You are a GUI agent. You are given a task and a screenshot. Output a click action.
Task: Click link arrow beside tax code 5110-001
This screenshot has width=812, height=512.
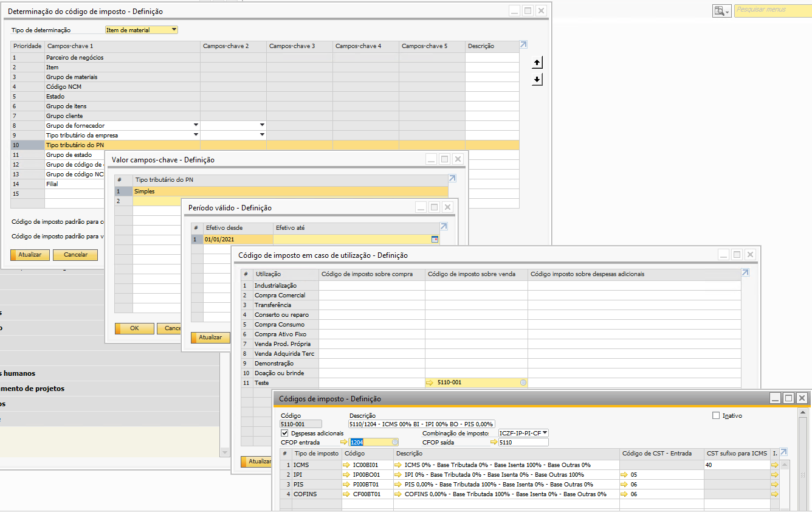430,382
